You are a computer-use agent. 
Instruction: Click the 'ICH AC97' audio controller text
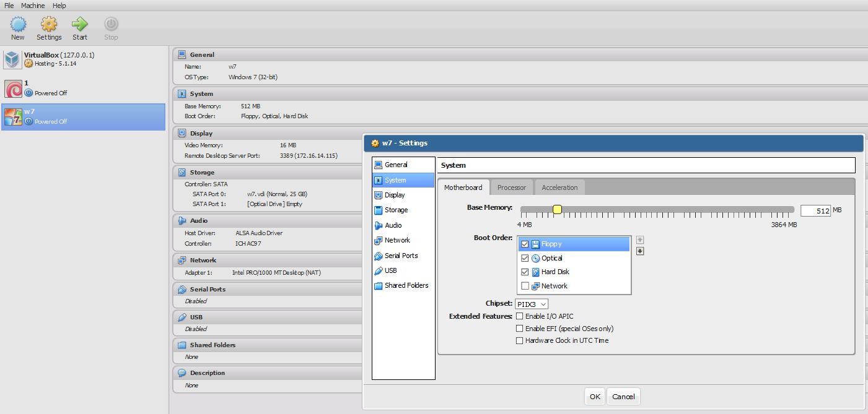(248, 243)
